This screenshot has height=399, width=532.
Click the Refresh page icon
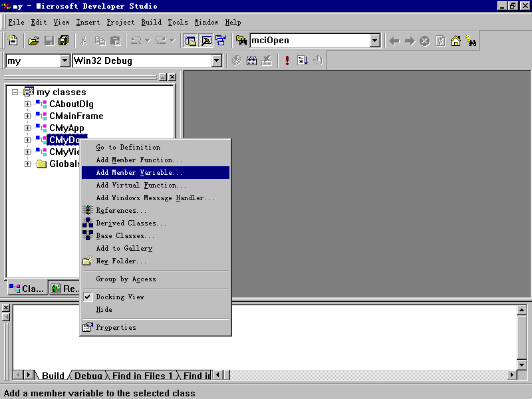(440, 41)
